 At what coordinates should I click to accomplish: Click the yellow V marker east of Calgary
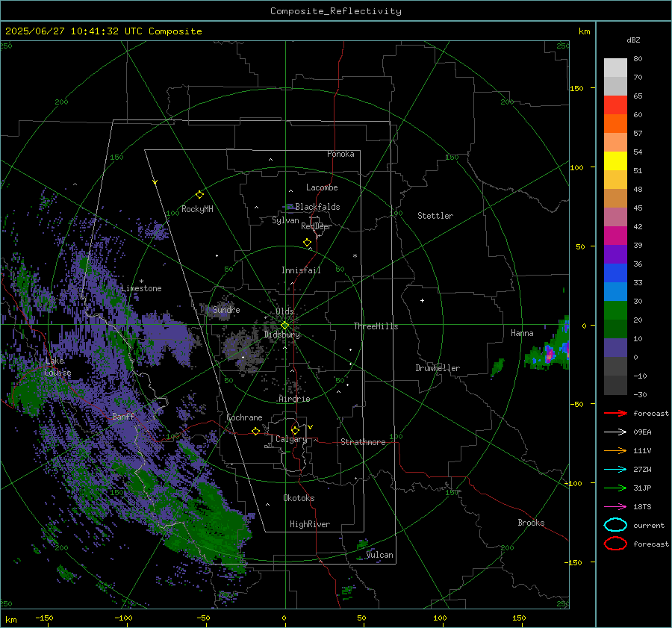(311, 427)
